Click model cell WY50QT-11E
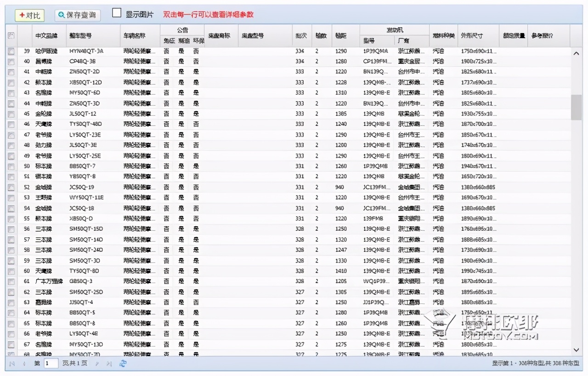The height and width of the screenshot is (376, 588). tap(86, 198)
